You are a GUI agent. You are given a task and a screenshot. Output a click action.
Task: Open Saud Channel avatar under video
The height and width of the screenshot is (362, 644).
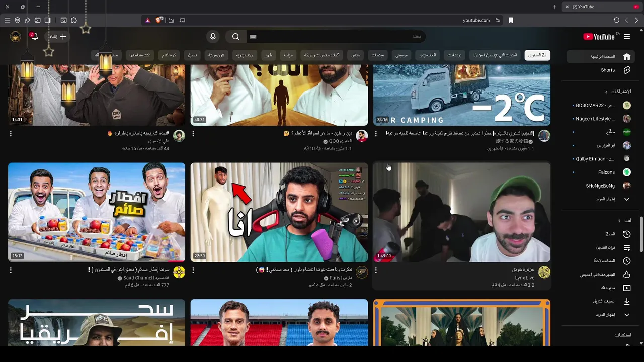coord(179,273)
